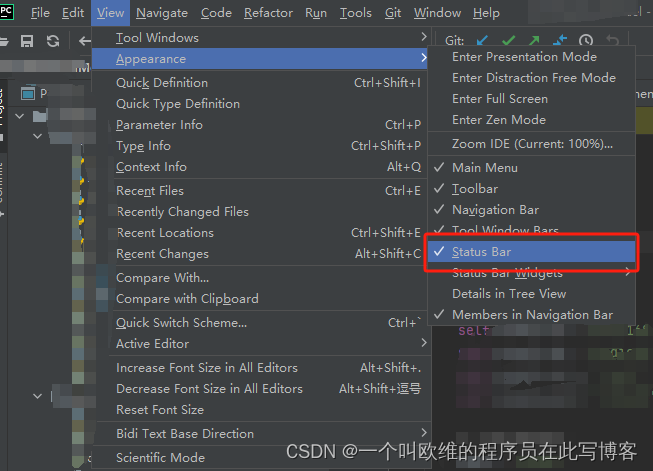The width and height of the screenshot is (653, 471).
Task: Open the Navigate menu
Action: point(162,13)
